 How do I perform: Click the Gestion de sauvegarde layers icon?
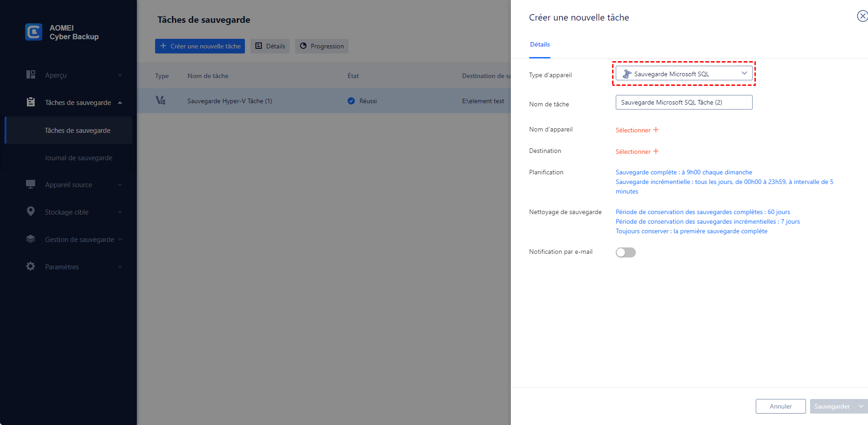pos(31,239)
